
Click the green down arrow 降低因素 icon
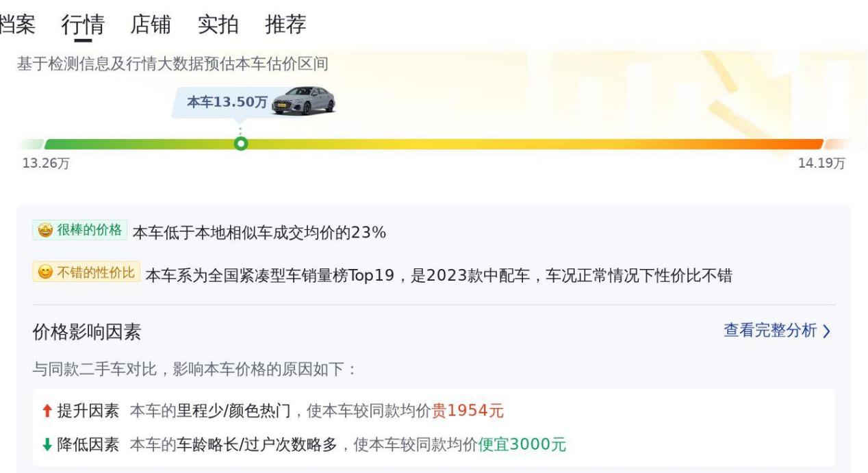47,445
